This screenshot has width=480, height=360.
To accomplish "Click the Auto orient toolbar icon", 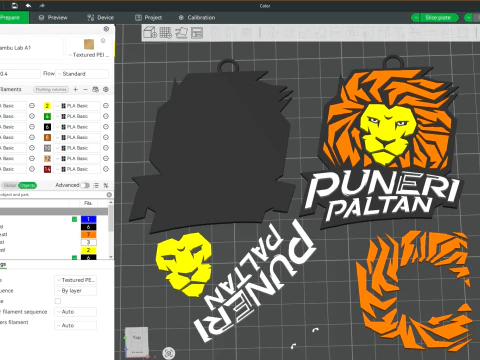I will (182, 33).
